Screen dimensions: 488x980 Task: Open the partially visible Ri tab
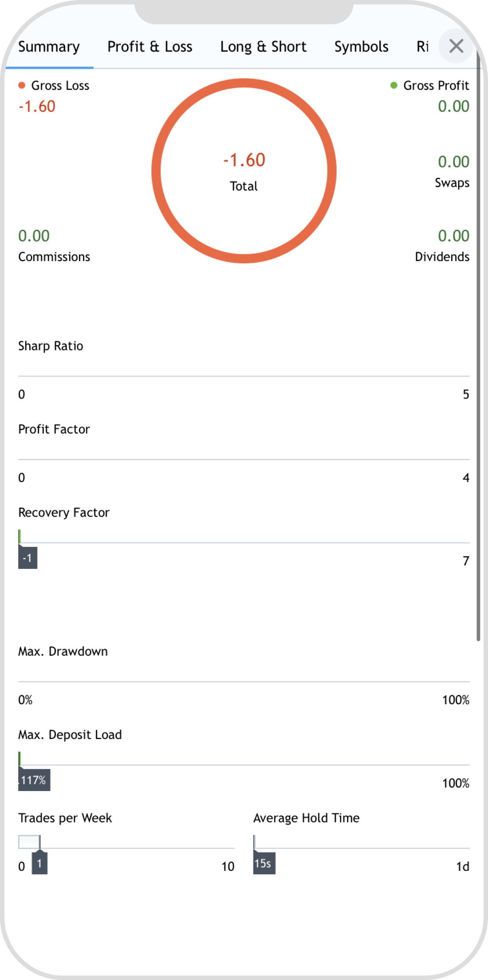(422, 47)
